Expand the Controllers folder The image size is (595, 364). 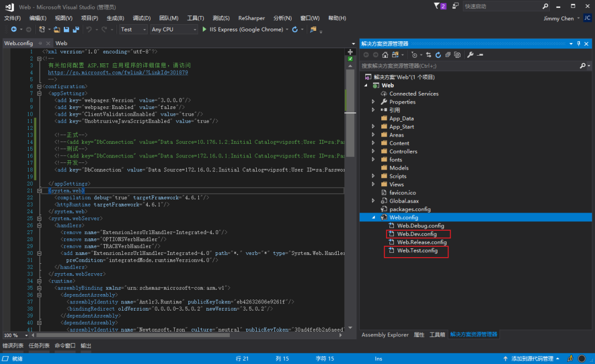tap(373, 151)
